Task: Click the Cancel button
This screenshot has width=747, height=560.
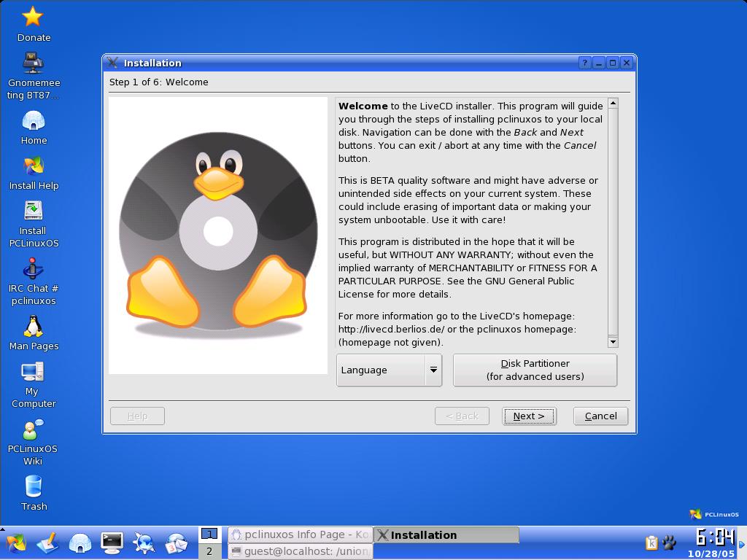Action: click(601, 416)
